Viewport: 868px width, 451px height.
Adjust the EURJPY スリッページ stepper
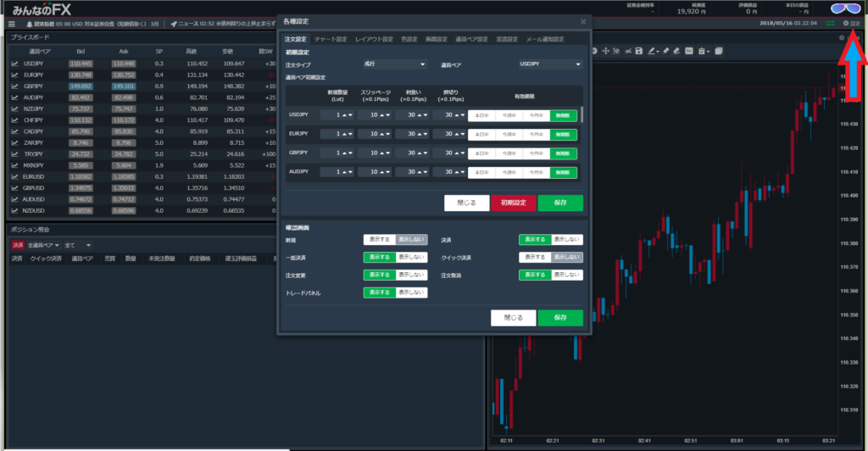tap(374, 134)
